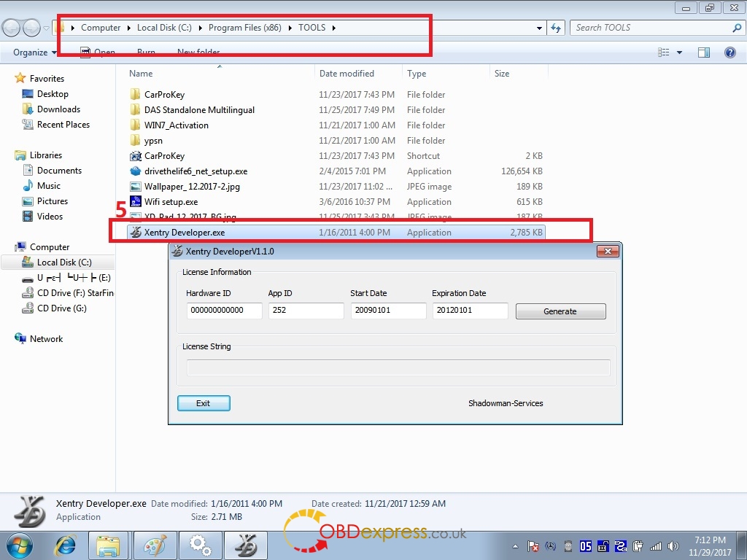Viewport: 747px width, 560px height.
Task: Select the drivethelife6_net_setup.exe icon
Action: [x=135, y=171]
